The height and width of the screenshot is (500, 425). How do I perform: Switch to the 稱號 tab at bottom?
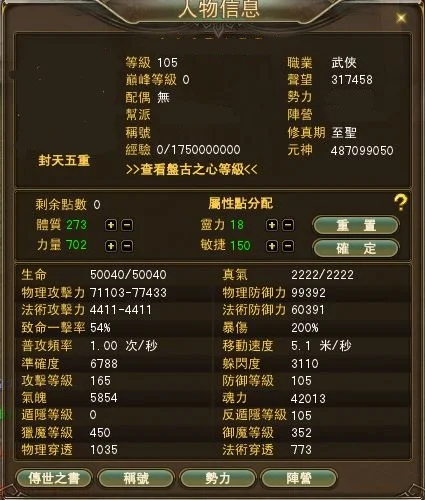[x=136, y=478]
